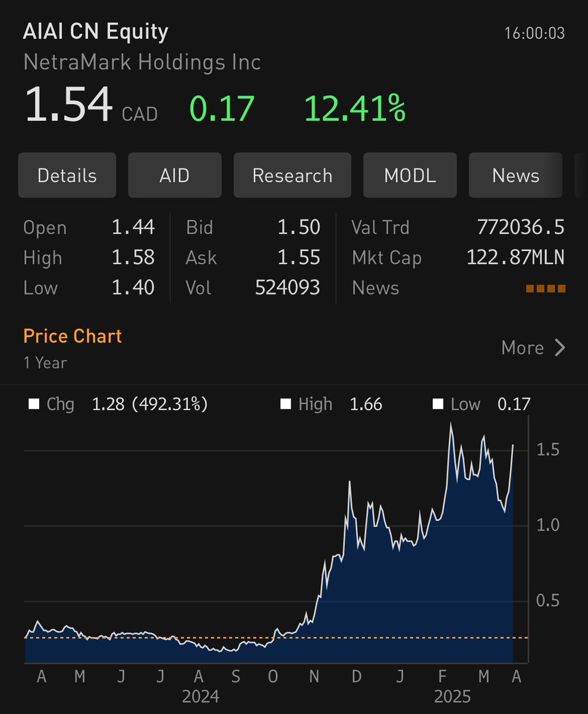
Task: Open the MODL button
Action: click(x=410, y=176)
